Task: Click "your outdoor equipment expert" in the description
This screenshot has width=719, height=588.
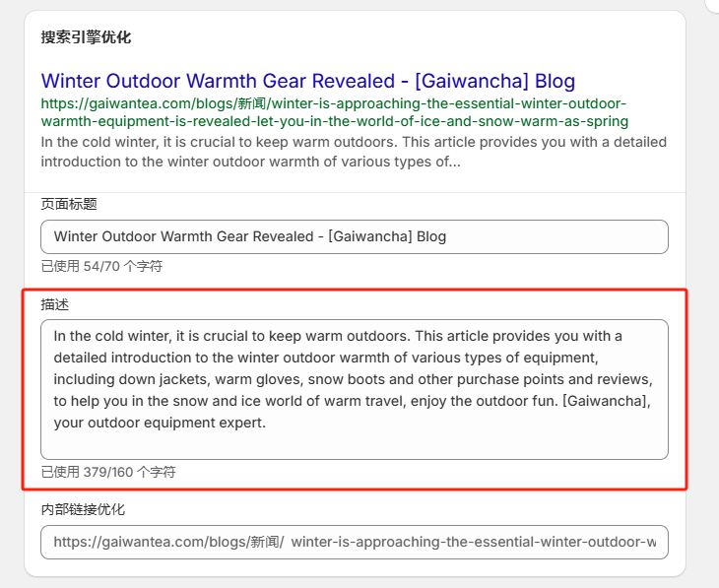Action: (x=160, y=423)
